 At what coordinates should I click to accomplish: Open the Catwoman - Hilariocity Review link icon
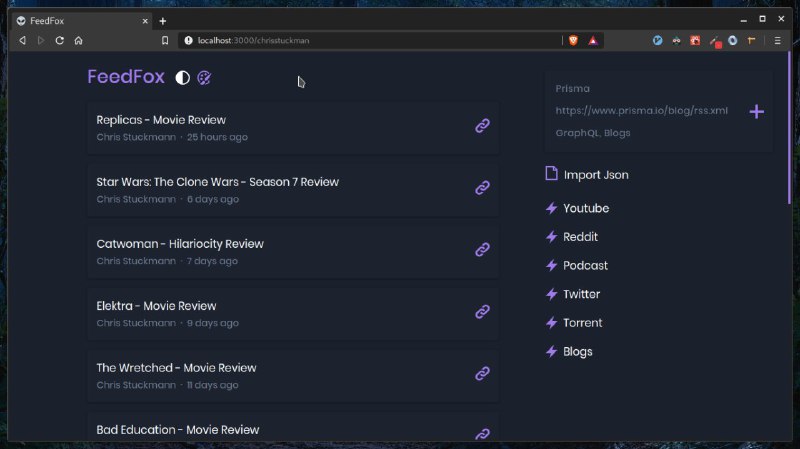coord(482,250)
